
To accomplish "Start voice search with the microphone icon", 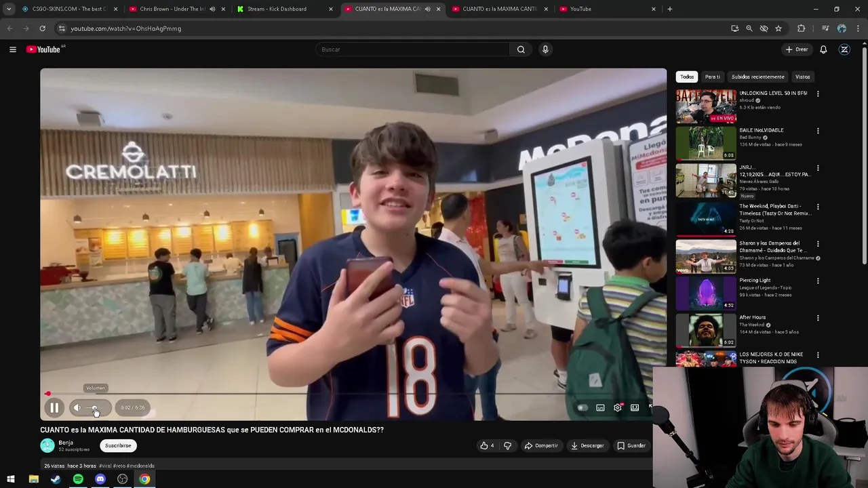I will [x=545, y=49].
